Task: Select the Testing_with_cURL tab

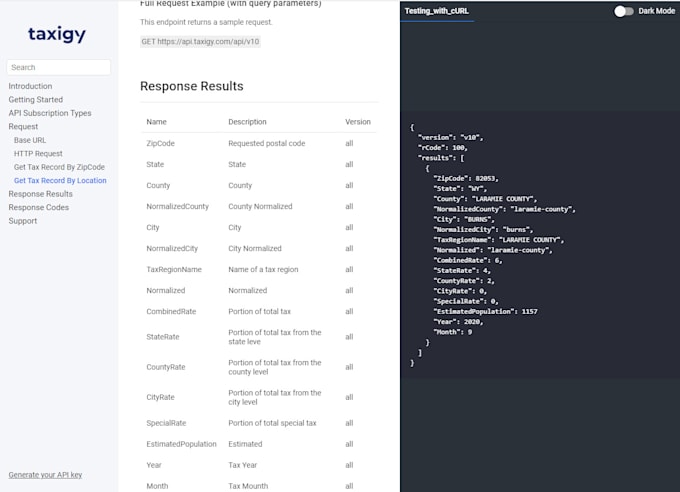Action: pos(436,11)
